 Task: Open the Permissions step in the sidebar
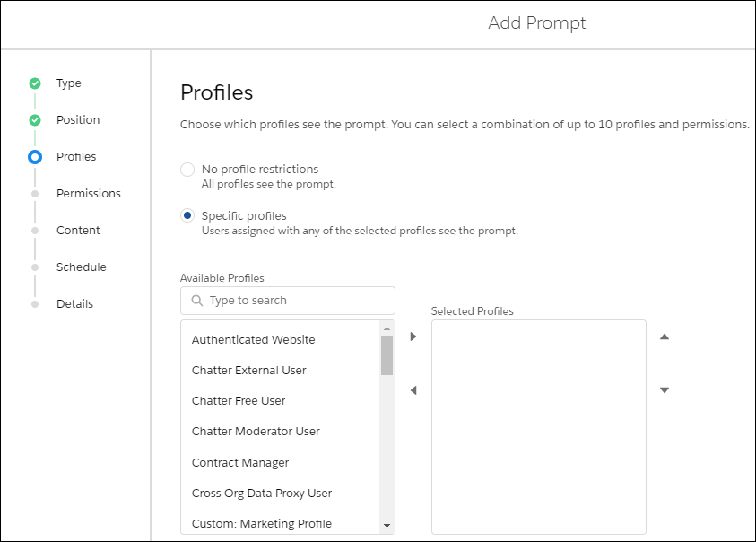coord(89,194)
